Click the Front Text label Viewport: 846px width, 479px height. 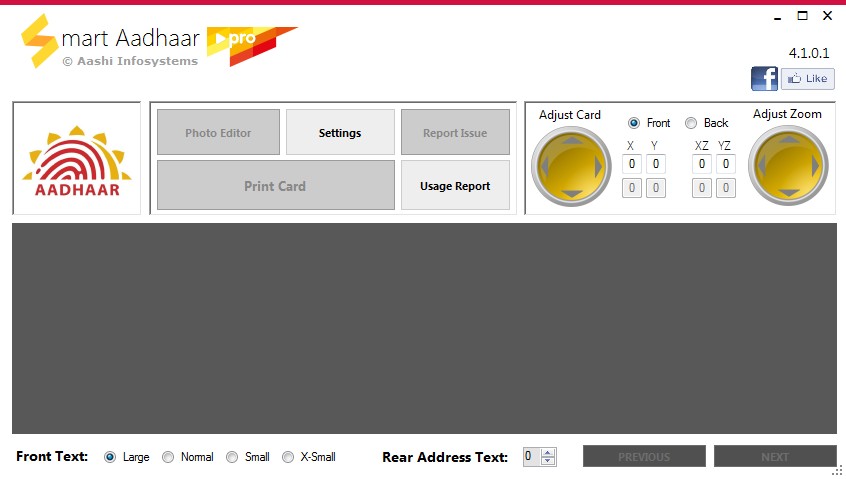[52, 456]
